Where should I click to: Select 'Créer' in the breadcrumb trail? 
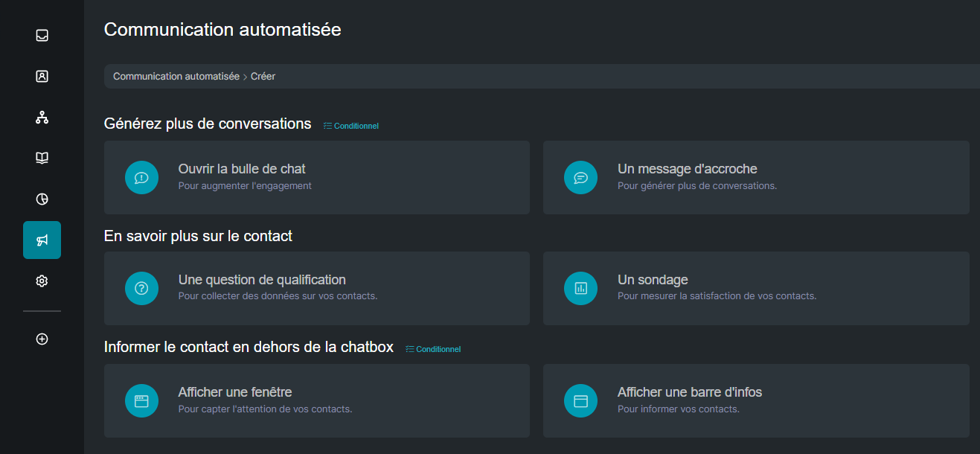pos(263,76)
